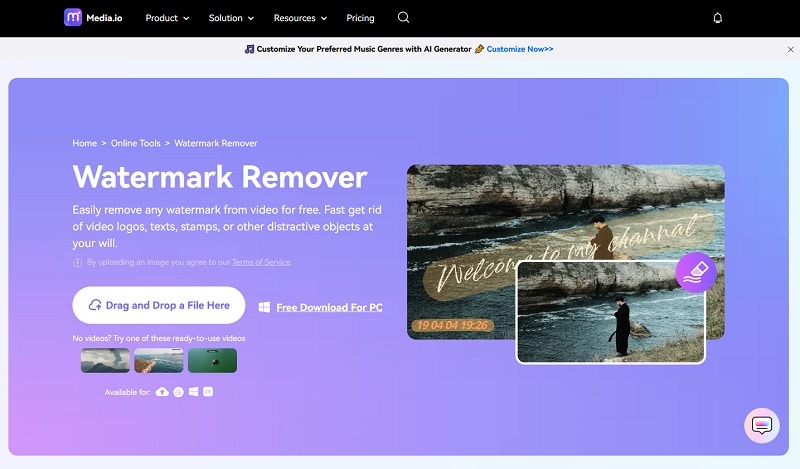Close the AI Generator promo banner
The image size is (800, 469).
[x=790, y=49]
